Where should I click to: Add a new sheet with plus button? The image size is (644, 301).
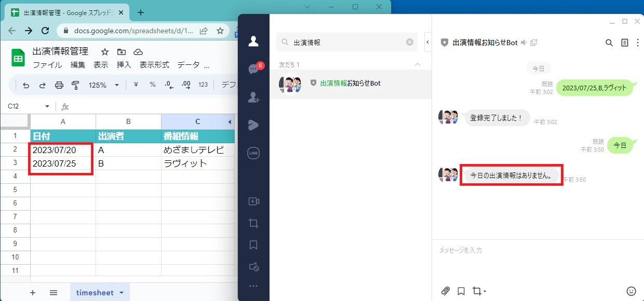33,293
